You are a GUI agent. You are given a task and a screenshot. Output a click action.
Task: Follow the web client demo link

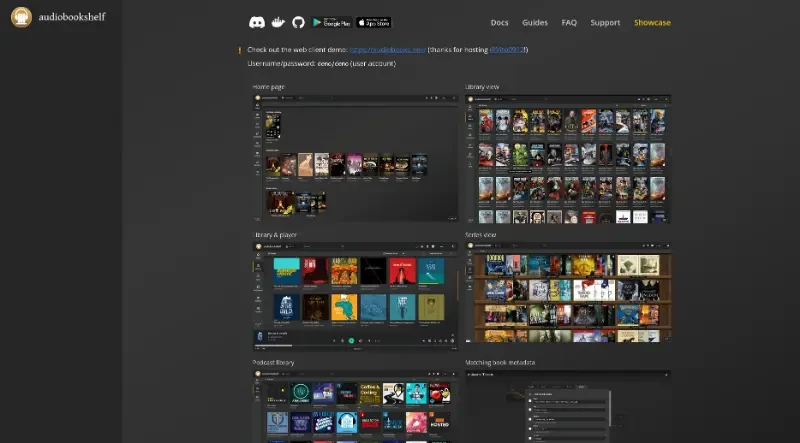click(388, 50)
